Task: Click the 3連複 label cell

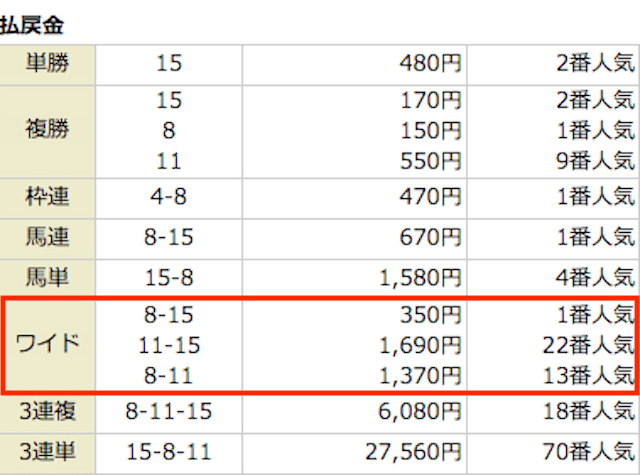Action: (x=47, y=413)
